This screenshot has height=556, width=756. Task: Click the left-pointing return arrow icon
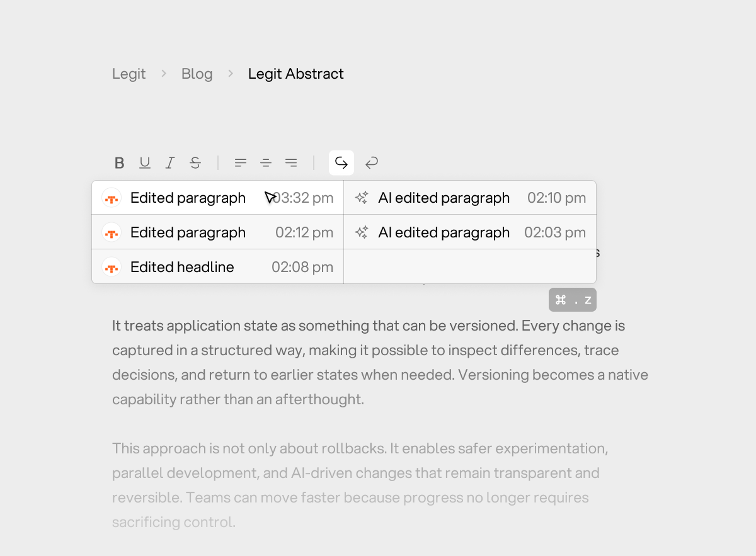[x=372, y=163]
